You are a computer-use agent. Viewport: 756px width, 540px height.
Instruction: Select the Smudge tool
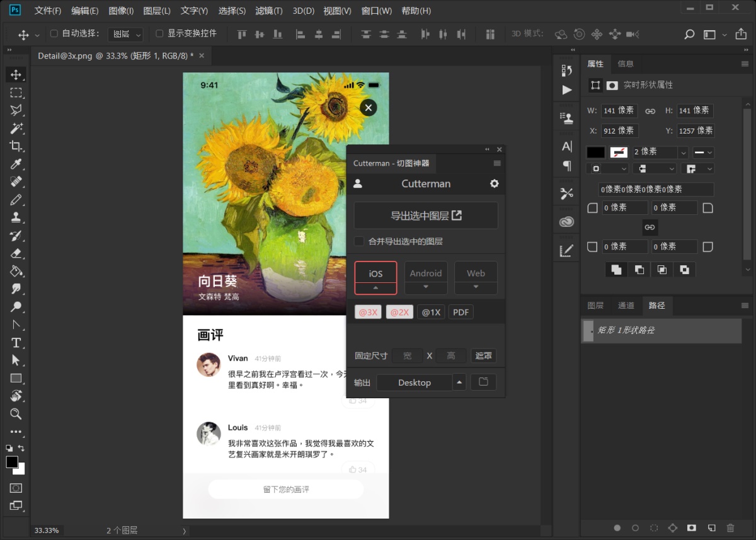click(x=16, y=289)
